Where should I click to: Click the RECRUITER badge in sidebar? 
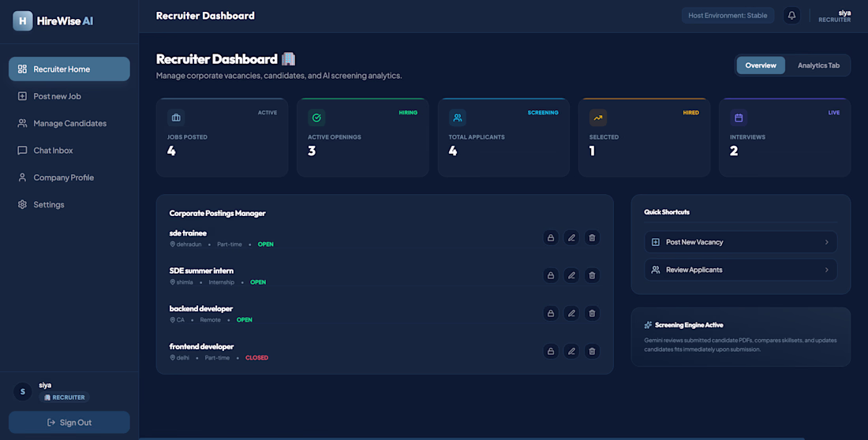tap(64, 397)
